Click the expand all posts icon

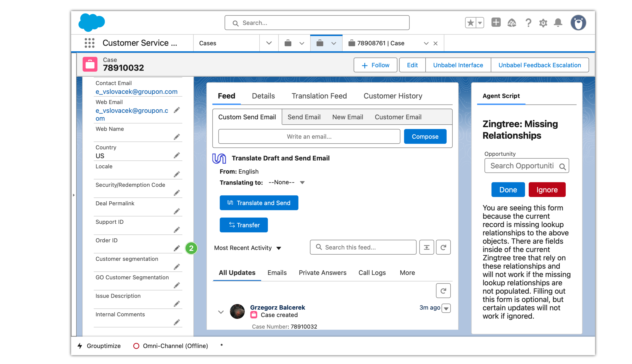click(x=426, y=247)
